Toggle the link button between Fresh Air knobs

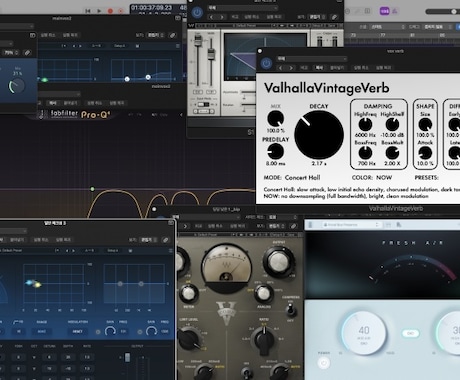pyautogui.click(x=410, y=333)
